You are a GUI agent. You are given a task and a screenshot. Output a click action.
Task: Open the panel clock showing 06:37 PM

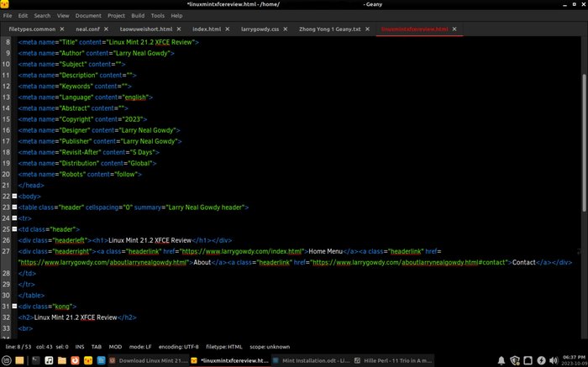(x=574, y=360)
